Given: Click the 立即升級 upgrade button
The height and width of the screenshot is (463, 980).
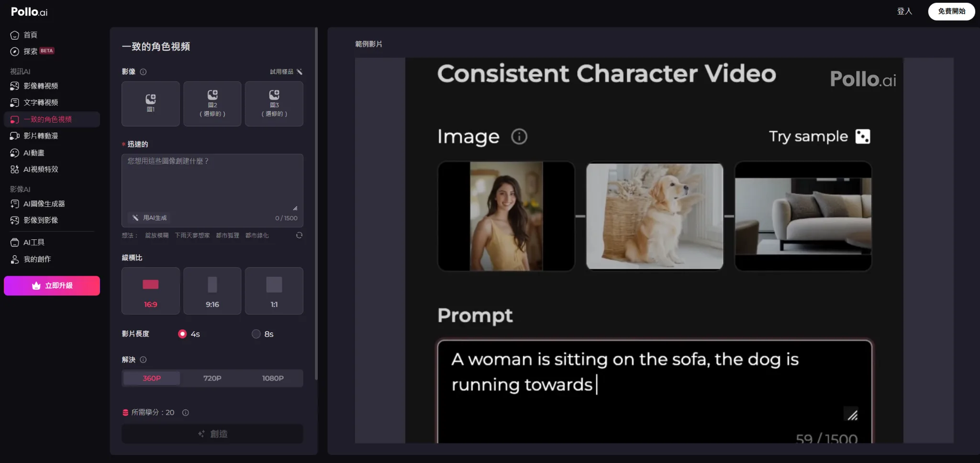Looking at the screenshot, I should pos(52,285).
